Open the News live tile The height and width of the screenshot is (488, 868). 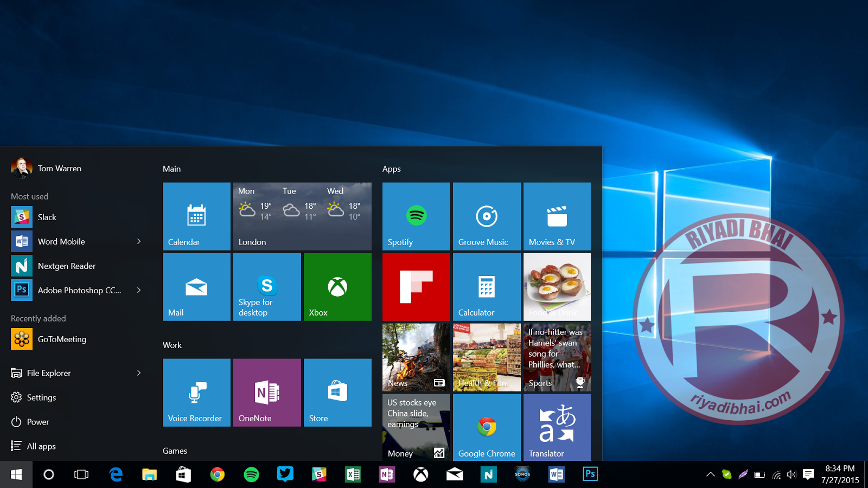[416, 357]
